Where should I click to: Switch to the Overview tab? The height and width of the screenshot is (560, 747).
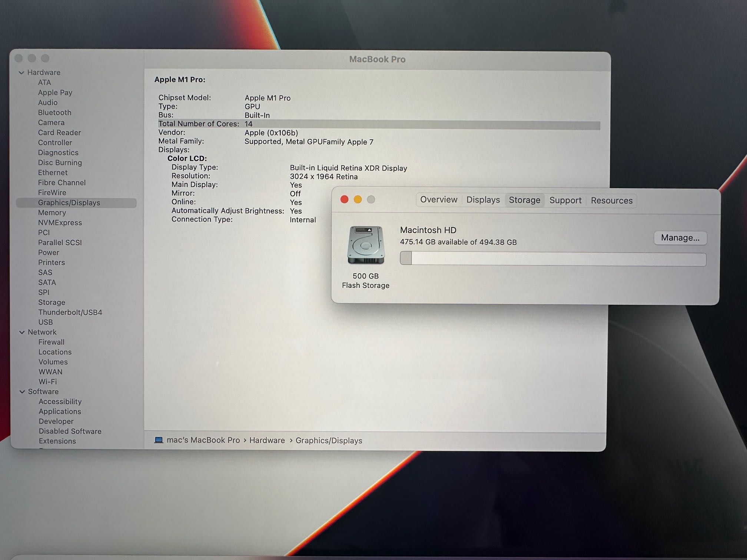coord(439,200)
